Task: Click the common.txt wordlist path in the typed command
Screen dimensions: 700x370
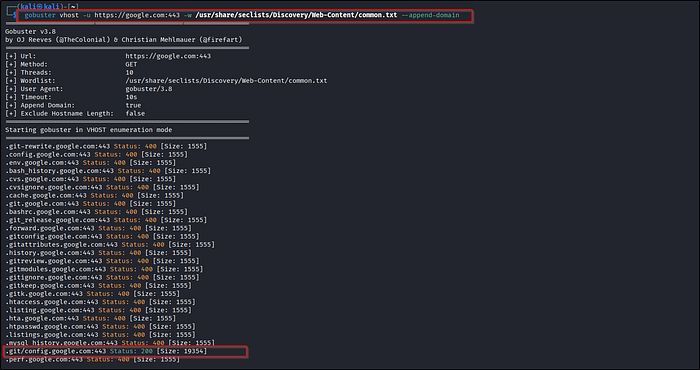Action: (x=296, y=15)
